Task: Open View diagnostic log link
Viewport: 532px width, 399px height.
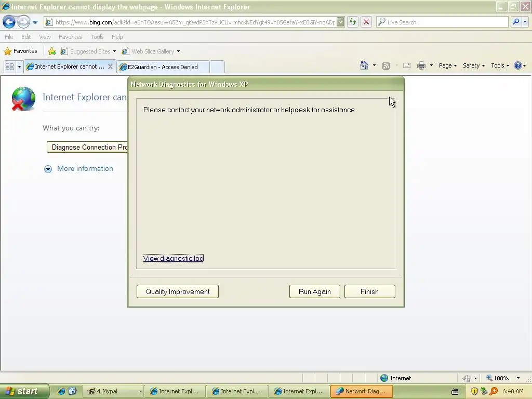Action: tap(174, 259)
